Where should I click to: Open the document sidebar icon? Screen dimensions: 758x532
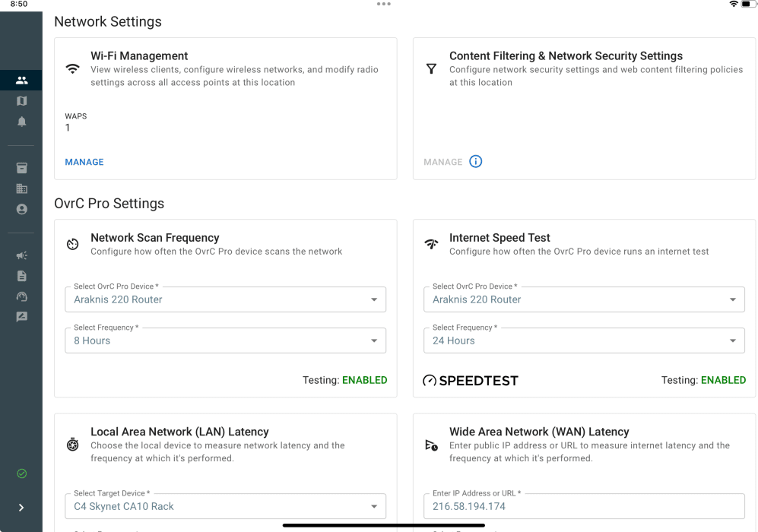(21, 276)
